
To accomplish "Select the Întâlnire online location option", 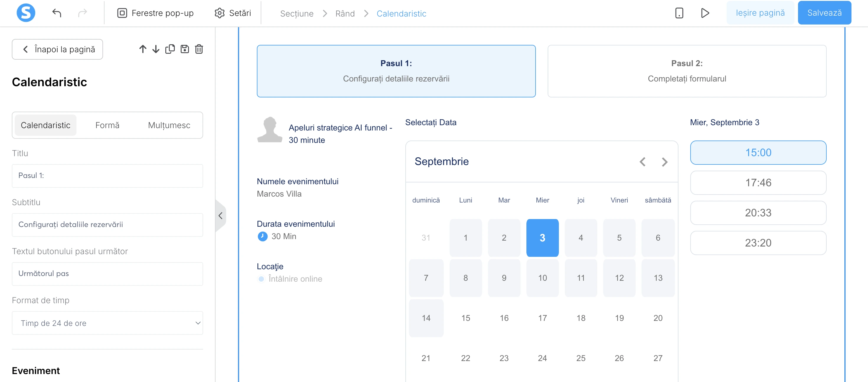I will click(290, 279).
